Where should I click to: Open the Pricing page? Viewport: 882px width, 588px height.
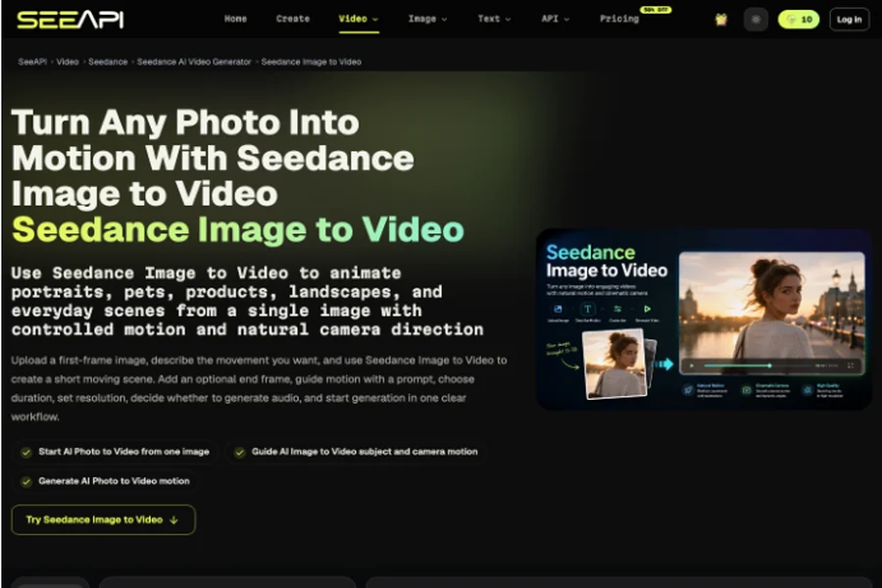pyautogui.click(x=619, y=20)
